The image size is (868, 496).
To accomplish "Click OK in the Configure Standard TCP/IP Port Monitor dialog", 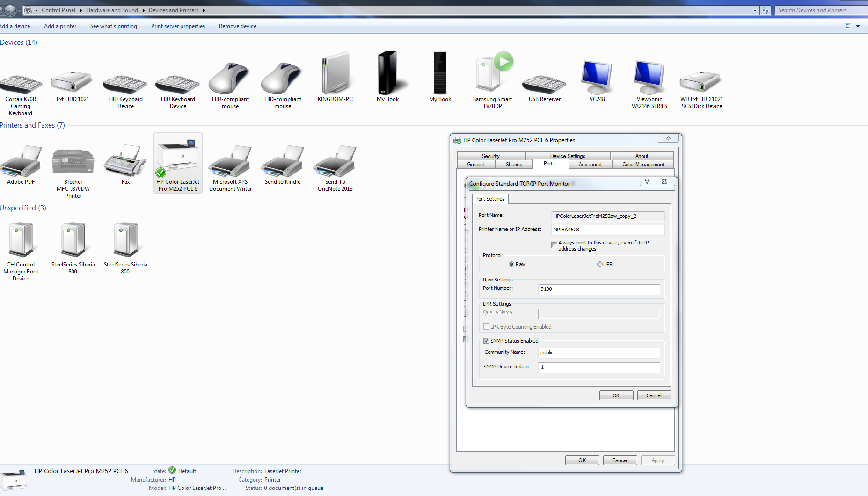I will tap(616, 395).
